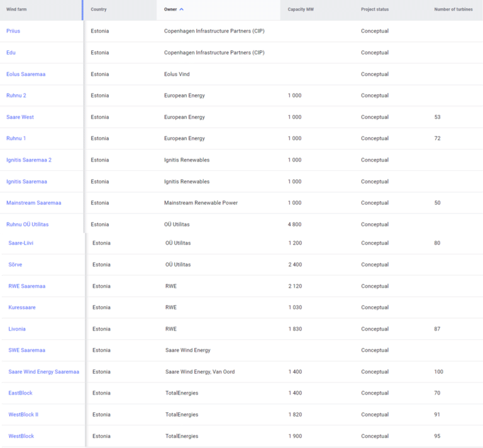Select the 1 820 capacity value
This screenshot has height=448, width=483.
click(295, 415)
